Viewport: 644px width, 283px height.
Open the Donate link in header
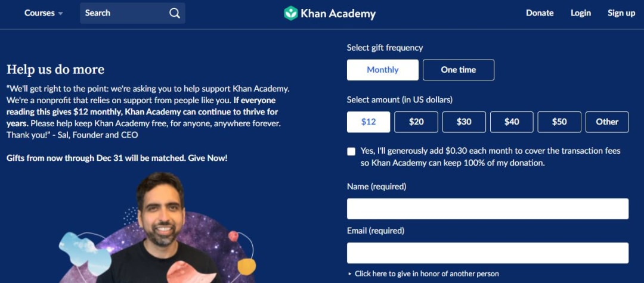pos(540,13)
